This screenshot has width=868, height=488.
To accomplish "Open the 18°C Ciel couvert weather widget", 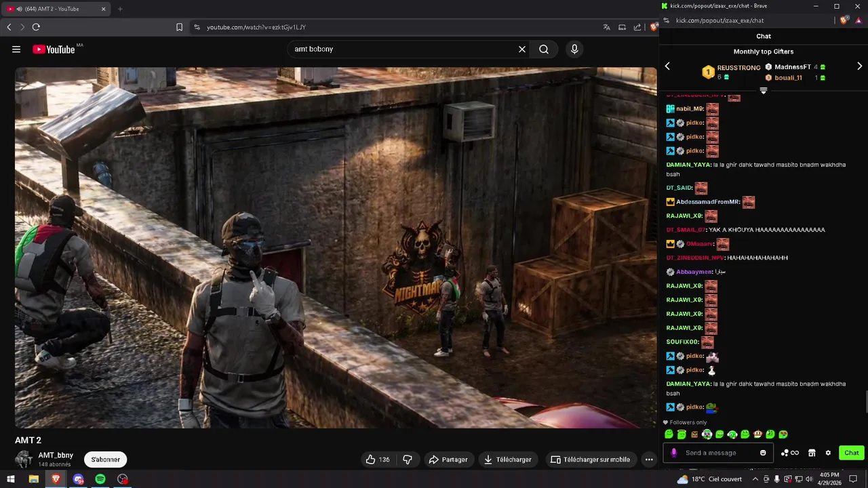I will (x=709, y=479).
